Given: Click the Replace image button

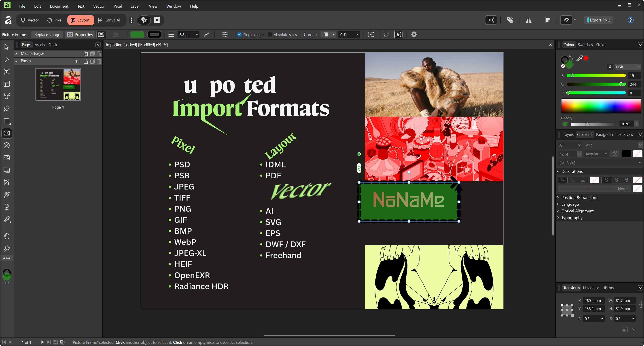Looking at the screenshot, I should point(47,34).
